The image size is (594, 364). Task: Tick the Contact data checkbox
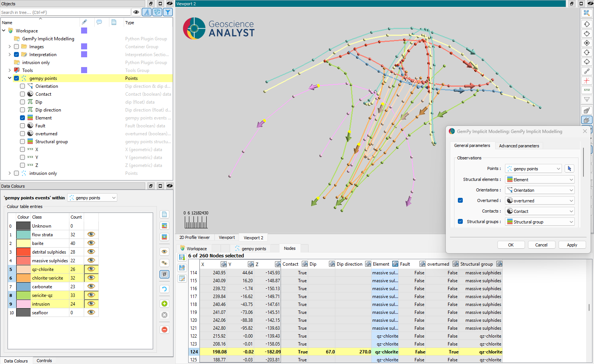pos(23,94)
